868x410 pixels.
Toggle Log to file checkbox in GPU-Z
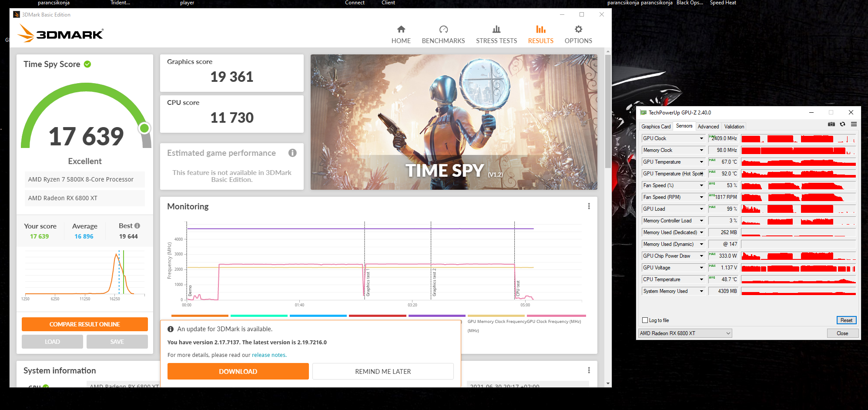click(x=645, y=320)
